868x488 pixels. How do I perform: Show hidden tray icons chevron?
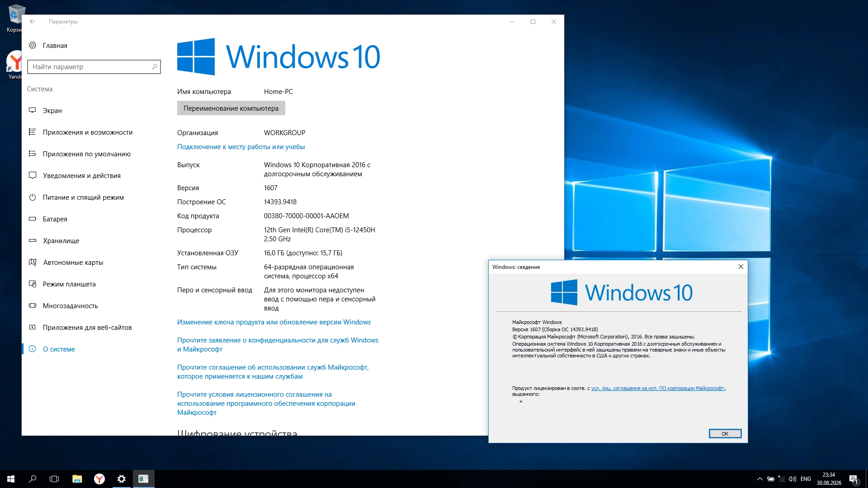coord(760,479)
